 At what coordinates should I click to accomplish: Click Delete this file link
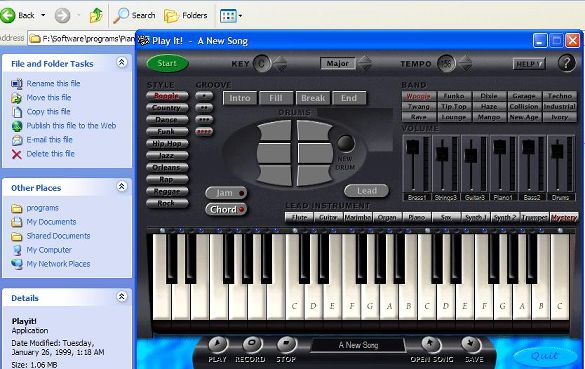(50, 154)
